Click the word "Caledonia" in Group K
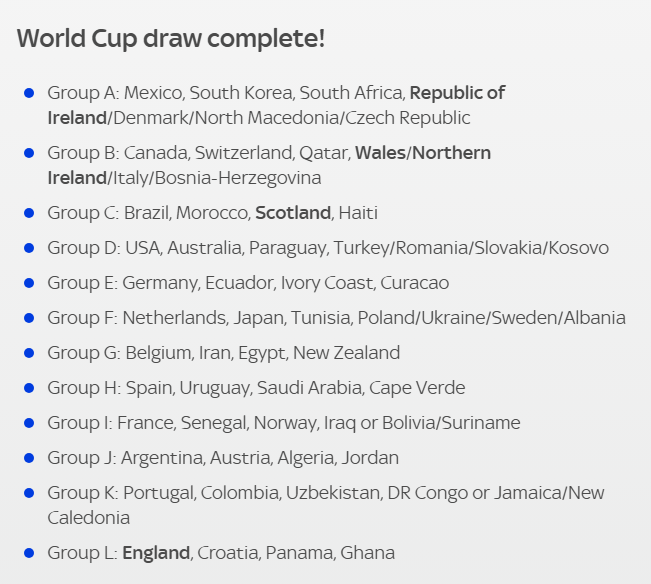The width and height of the screenshot is (651, 584). point(89,518)
